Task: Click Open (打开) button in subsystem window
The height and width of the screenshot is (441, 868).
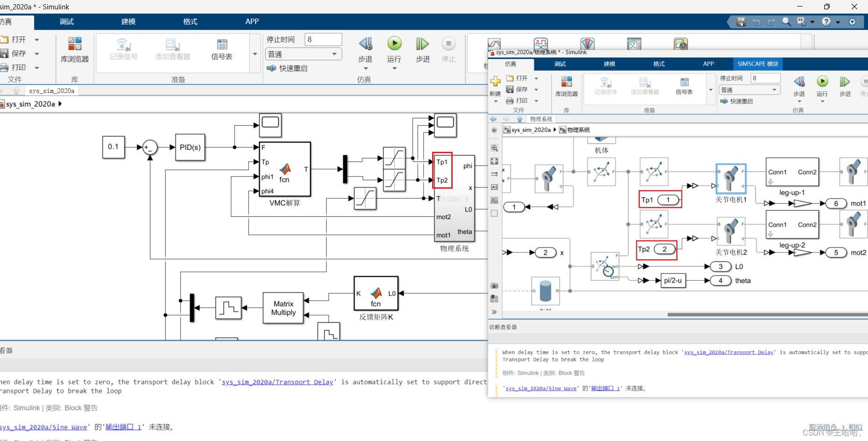Action: 517,78
